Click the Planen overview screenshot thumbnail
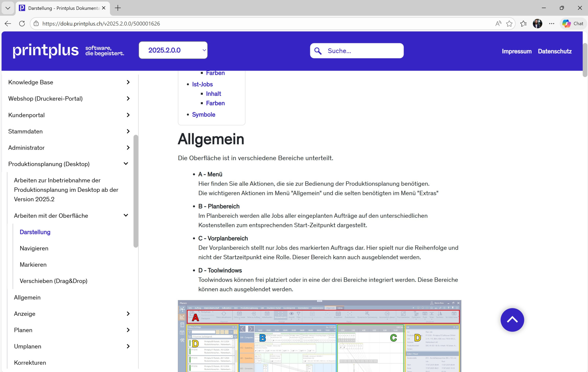The image size is (588, 372). [x=319, y=336]
